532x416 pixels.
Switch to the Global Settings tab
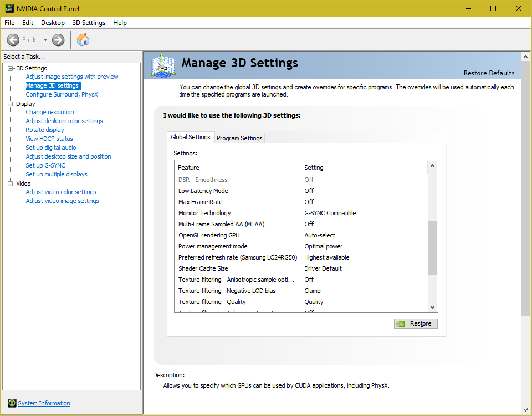tap(191, 137)
